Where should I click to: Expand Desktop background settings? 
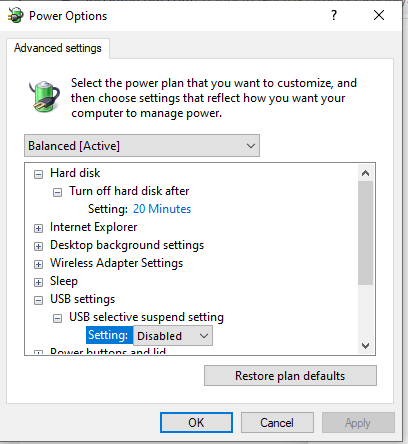[38, 246]
